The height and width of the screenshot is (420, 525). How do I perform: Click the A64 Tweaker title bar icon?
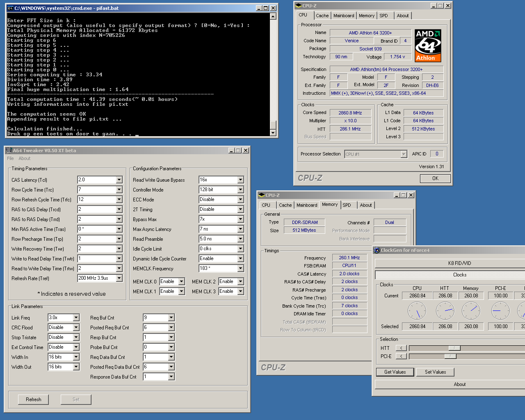[x=9, y=151]
